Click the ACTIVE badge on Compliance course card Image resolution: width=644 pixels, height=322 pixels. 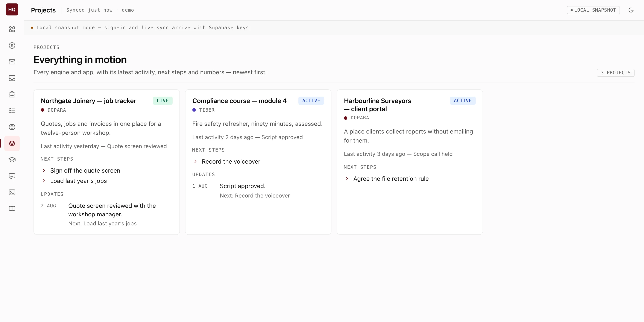[311, 100]
